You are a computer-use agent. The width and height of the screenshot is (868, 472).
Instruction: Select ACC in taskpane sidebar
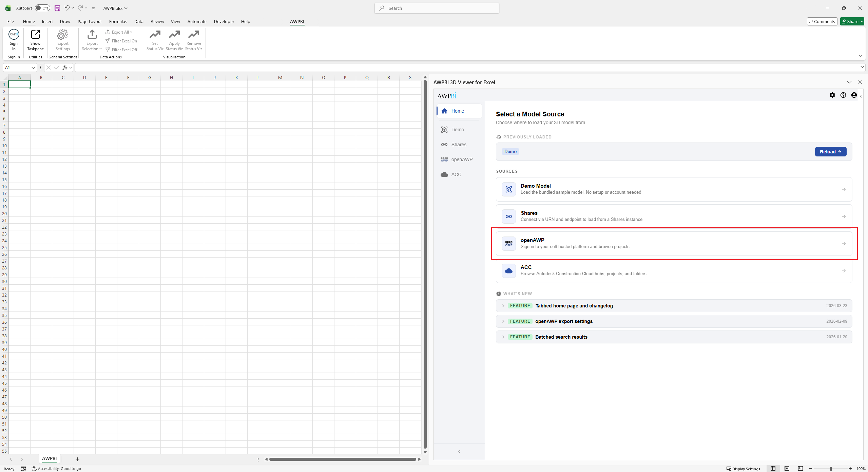[x=459, y=174]
